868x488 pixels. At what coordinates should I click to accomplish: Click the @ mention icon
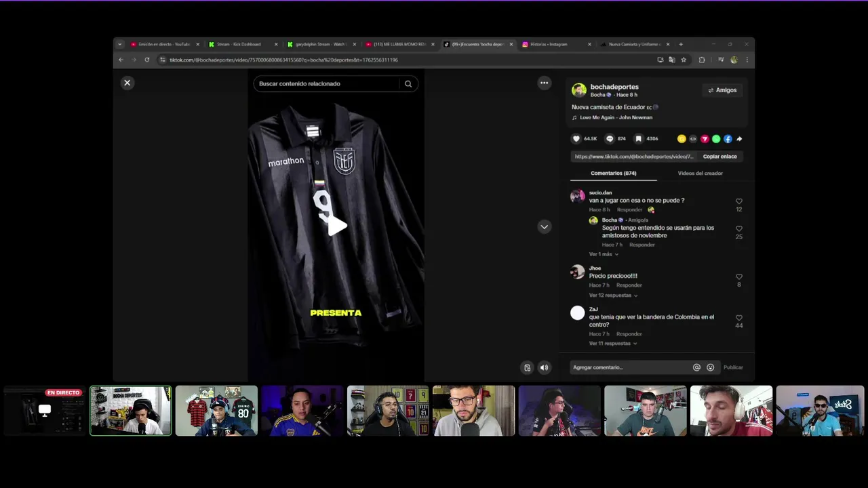(696, 367)
